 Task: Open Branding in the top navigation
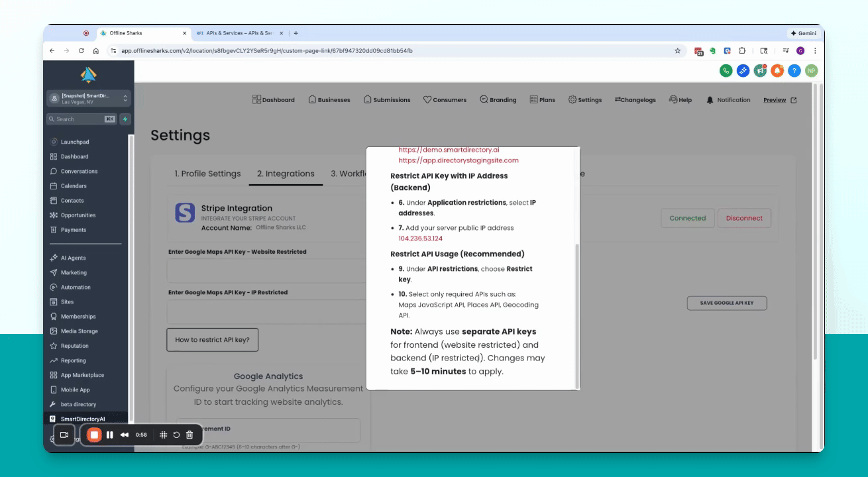pyautogui.click(x=498, y=99)
